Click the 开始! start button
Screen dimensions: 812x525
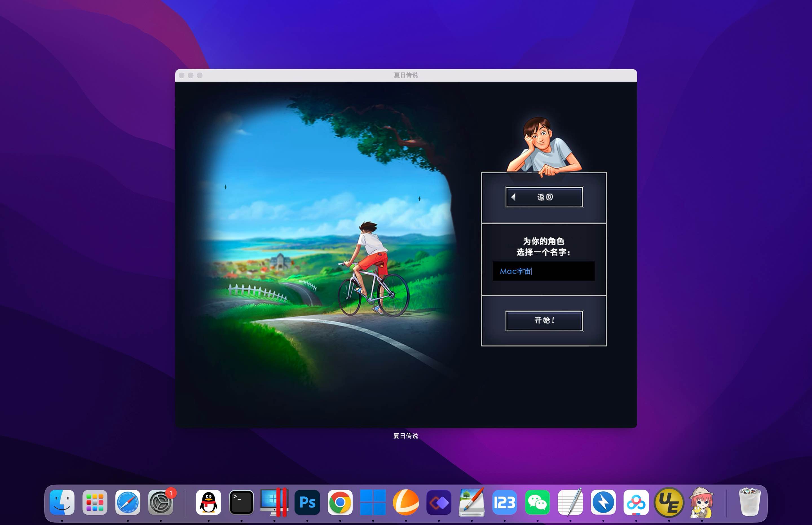click(x=544, y=321)
